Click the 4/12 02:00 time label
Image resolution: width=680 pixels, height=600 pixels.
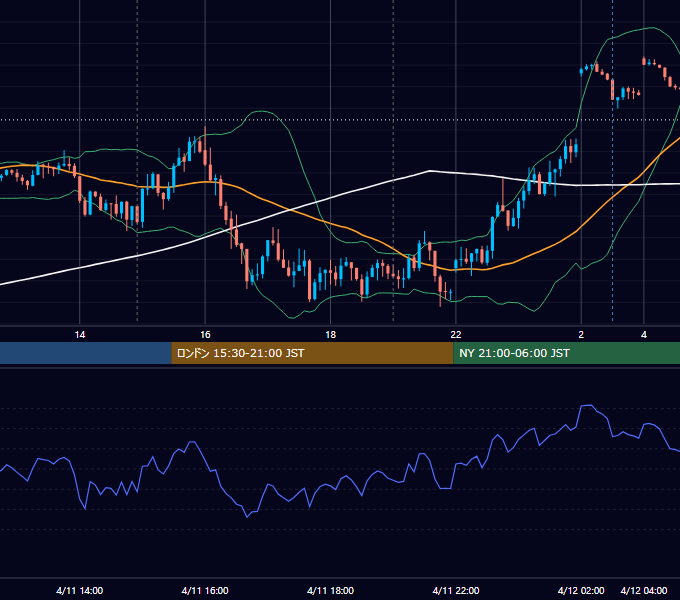point(581,590)
